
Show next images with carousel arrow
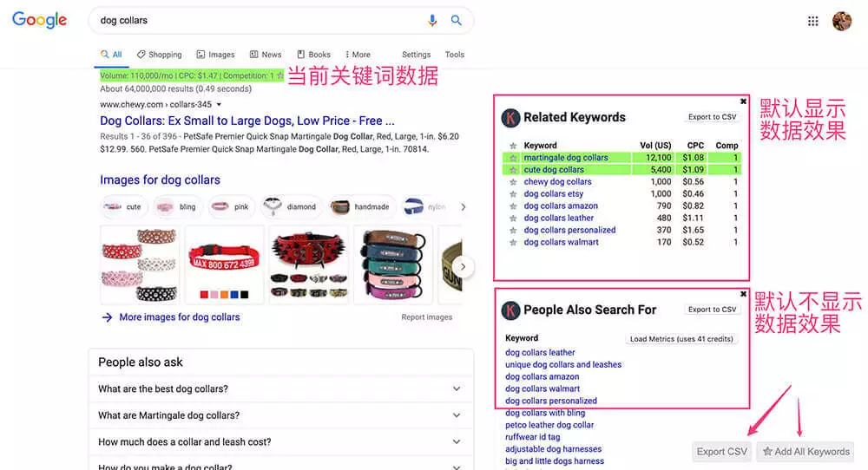464,267
